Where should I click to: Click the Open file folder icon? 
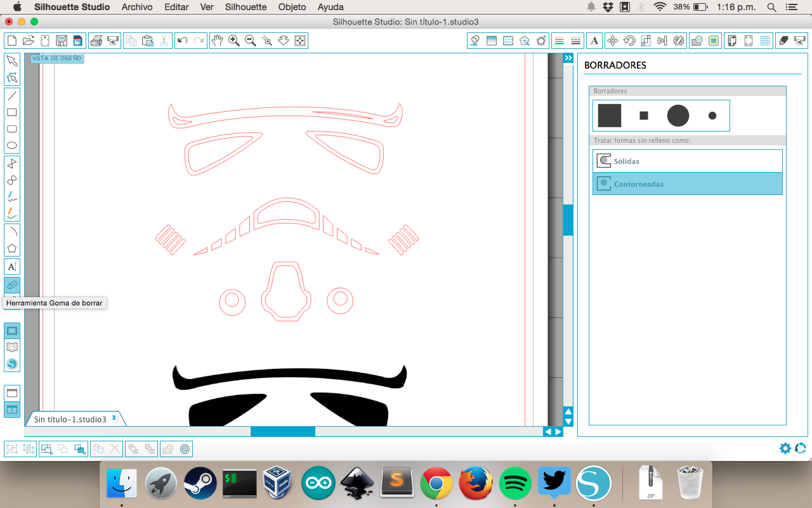[28, 41]
